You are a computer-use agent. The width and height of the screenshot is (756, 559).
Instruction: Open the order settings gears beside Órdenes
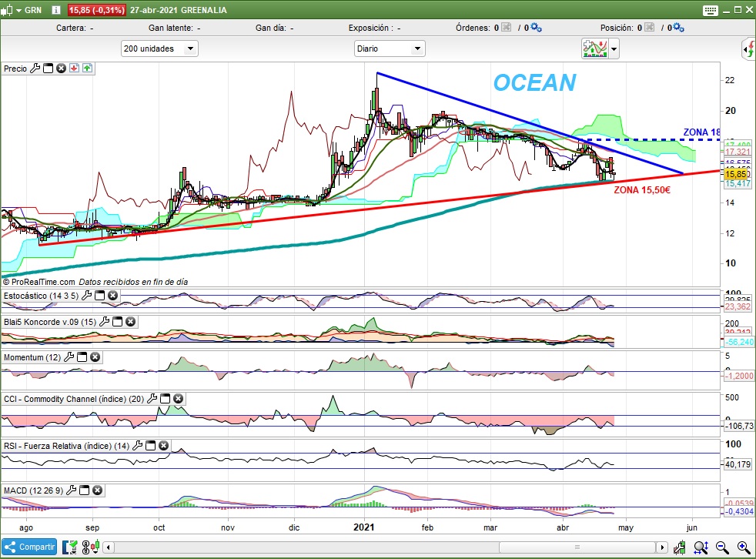[x=536, y=28]
